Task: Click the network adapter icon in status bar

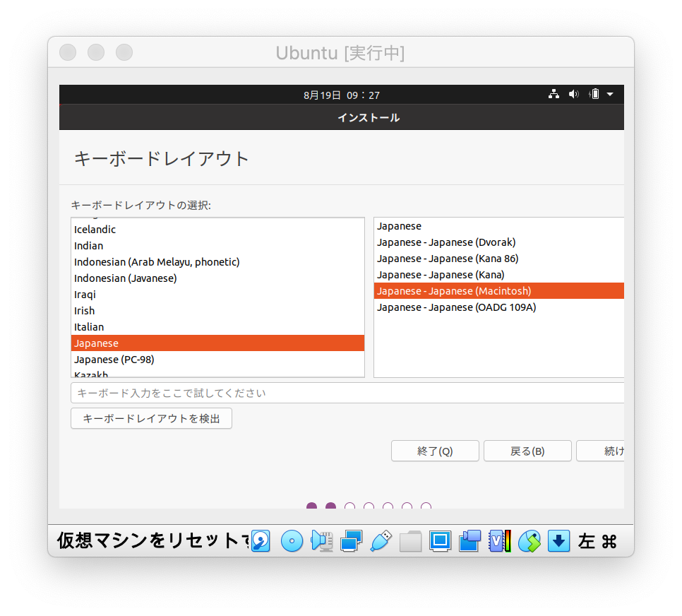Action: click(352, 541)
